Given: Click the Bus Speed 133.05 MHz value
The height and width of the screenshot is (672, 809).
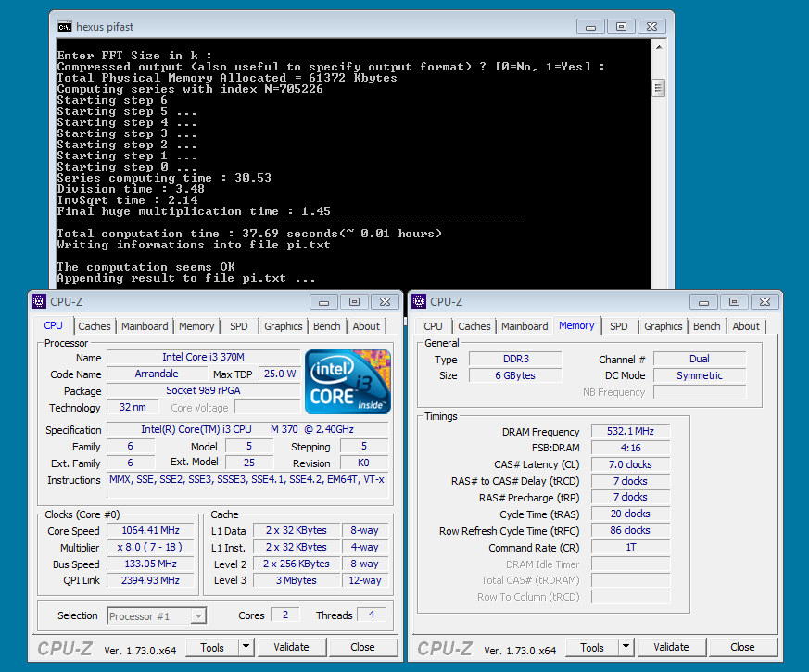Looking at the screenshot, I should pyautogui.click(x=150, y=564).
